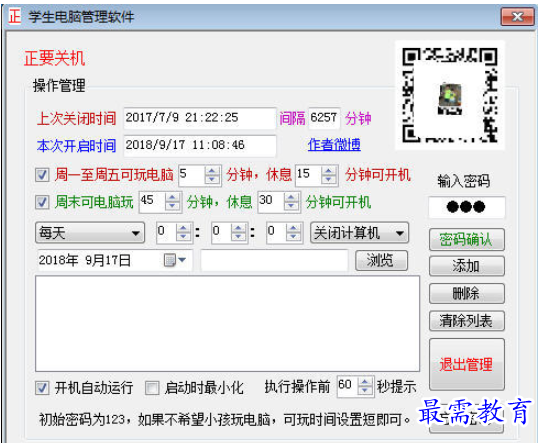This screenshot has height=443, width=540.
Task: Click the weekday play minutes field 5
Action: [x=191, y=175]
